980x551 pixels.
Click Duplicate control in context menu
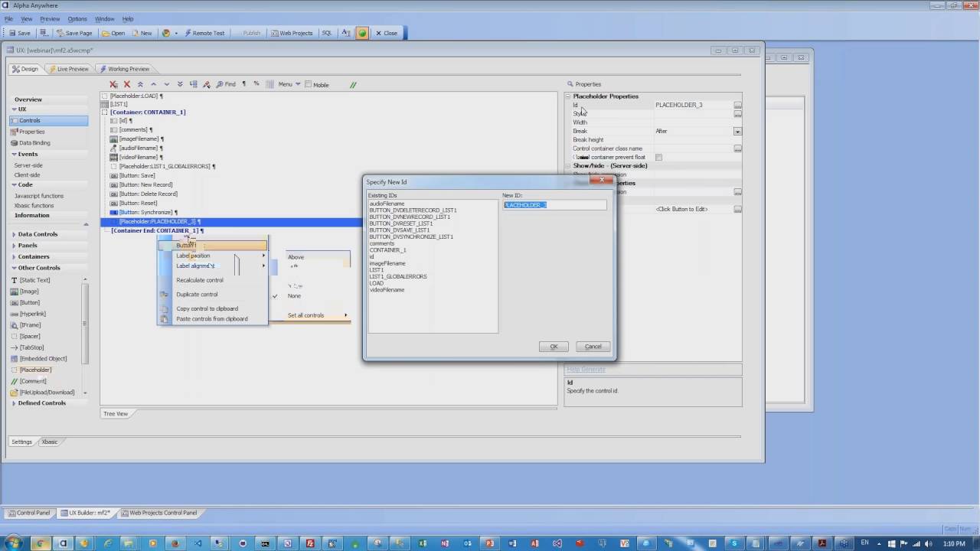pos(197,295)
